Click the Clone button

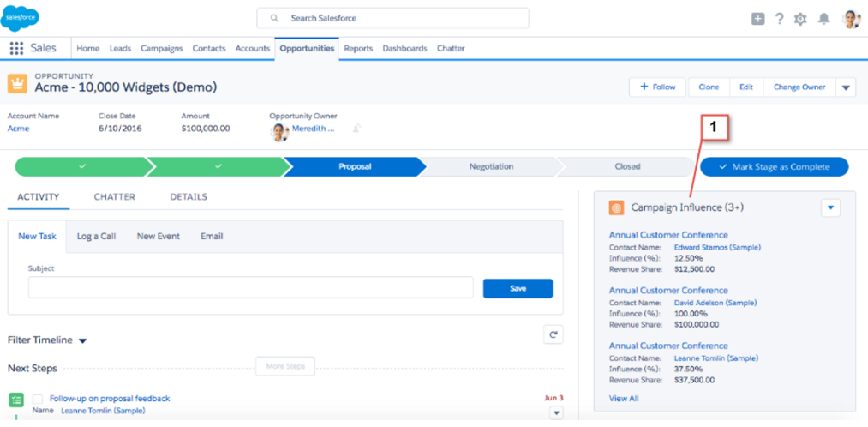click(x=709, y=87)
